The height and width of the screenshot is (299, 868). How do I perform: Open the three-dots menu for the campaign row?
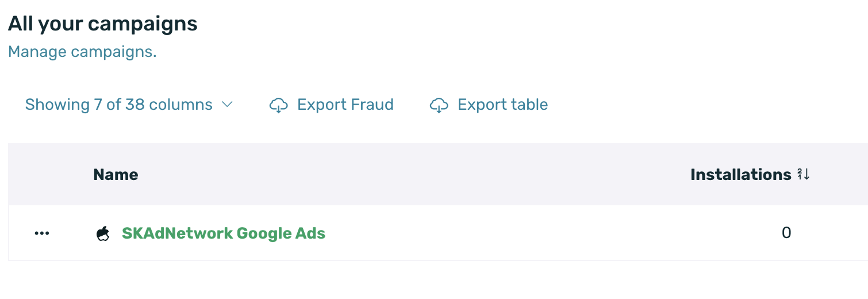(x=42, y=233)
